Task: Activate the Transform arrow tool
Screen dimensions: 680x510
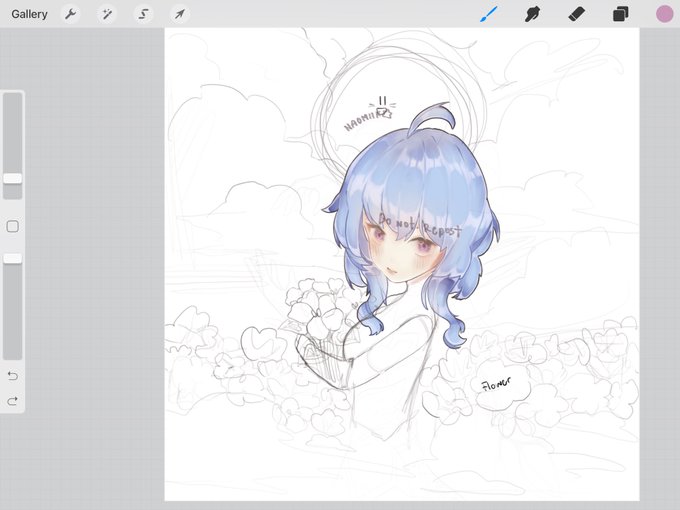Action: click(x=180, y=14)
